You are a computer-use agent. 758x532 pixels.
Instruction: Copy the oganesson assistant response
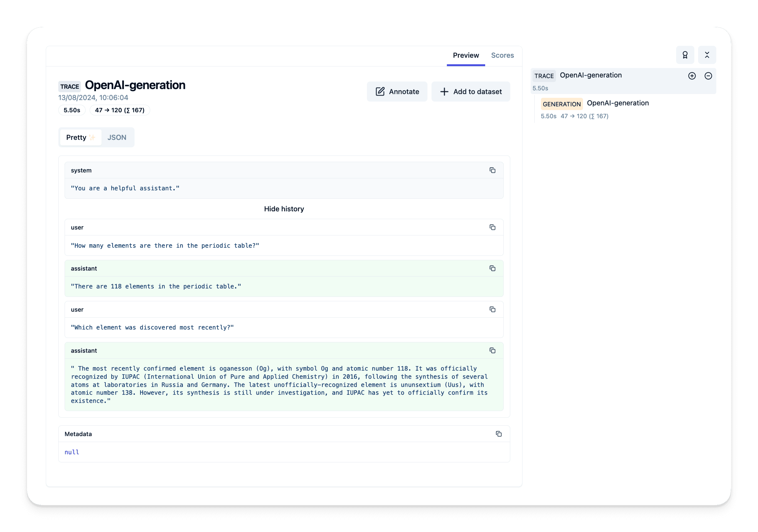[x=493, y=350]
